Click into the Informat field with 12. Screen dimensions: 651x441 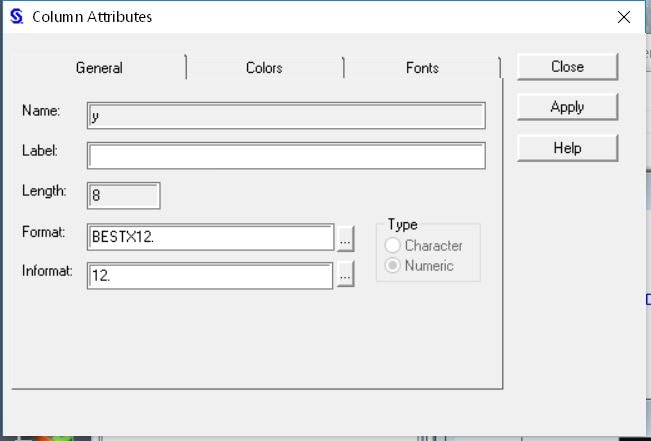pos(210,276)
